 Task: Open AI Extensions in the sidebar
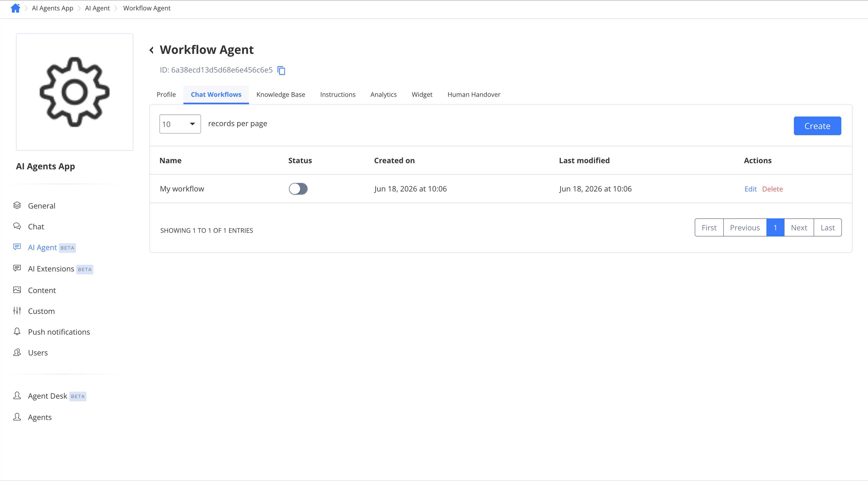pos(51,269)
